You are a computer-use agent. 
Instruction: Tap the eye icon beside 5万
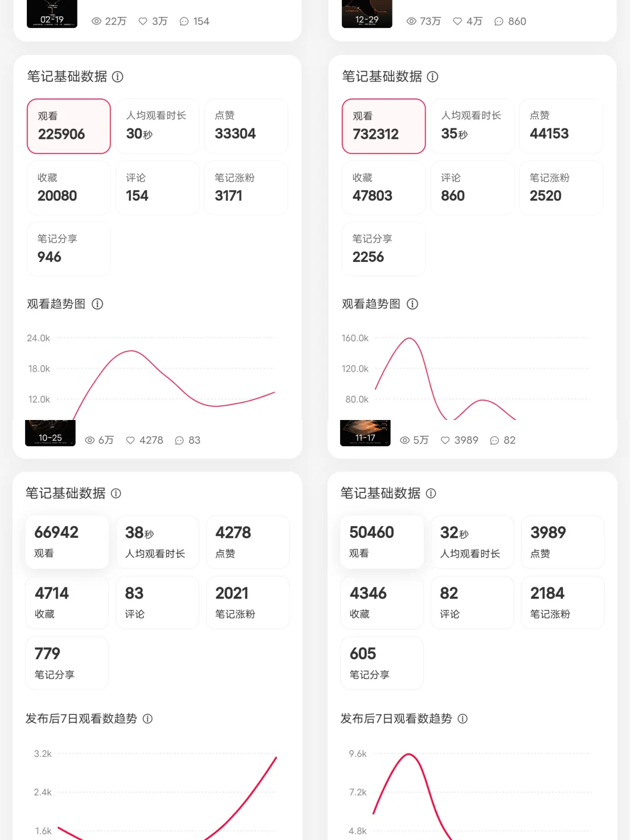[x=405, y=440]
